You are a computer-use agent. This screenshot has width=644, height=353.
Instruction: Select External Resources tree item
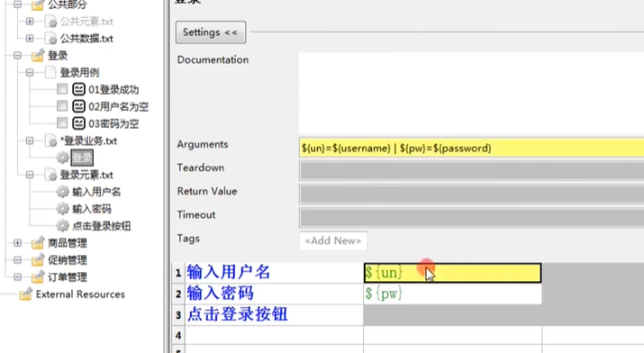pos(80,294)
